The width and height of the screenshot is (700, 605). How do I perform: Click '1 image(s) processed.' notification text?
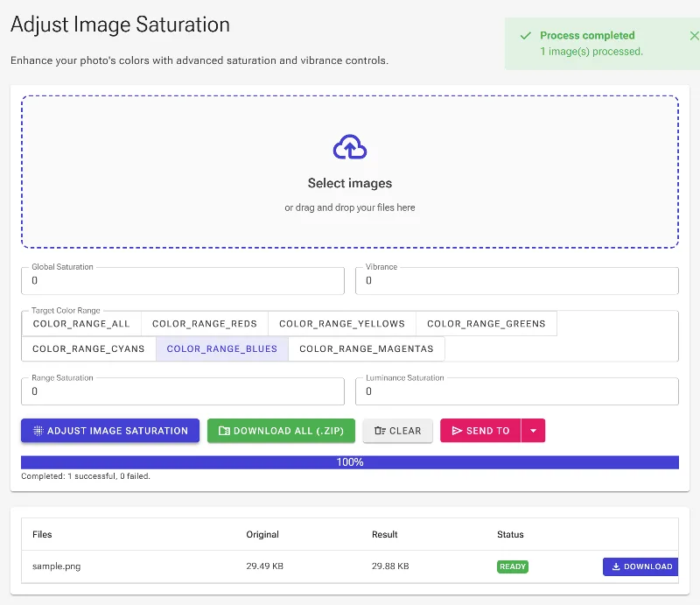(591, 52)
